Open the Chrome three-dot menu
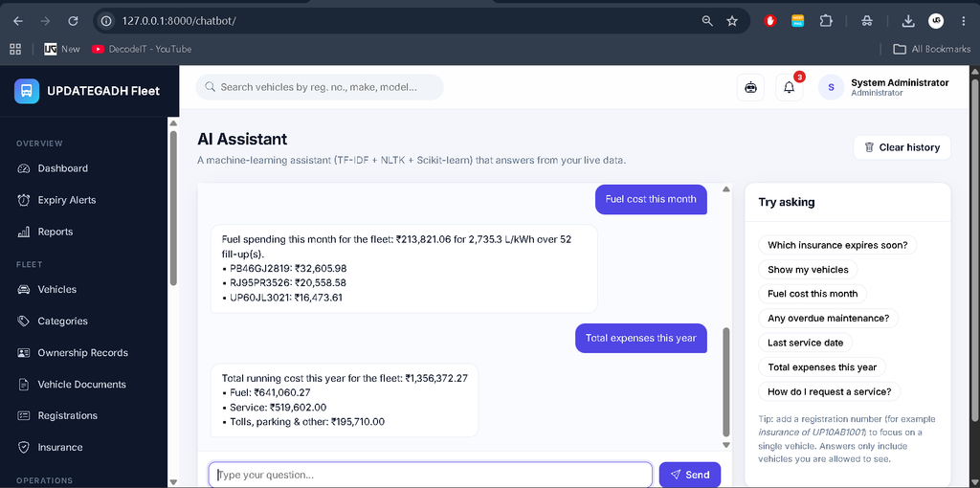This screenshot has height=488, width=980. coord(964,21)
